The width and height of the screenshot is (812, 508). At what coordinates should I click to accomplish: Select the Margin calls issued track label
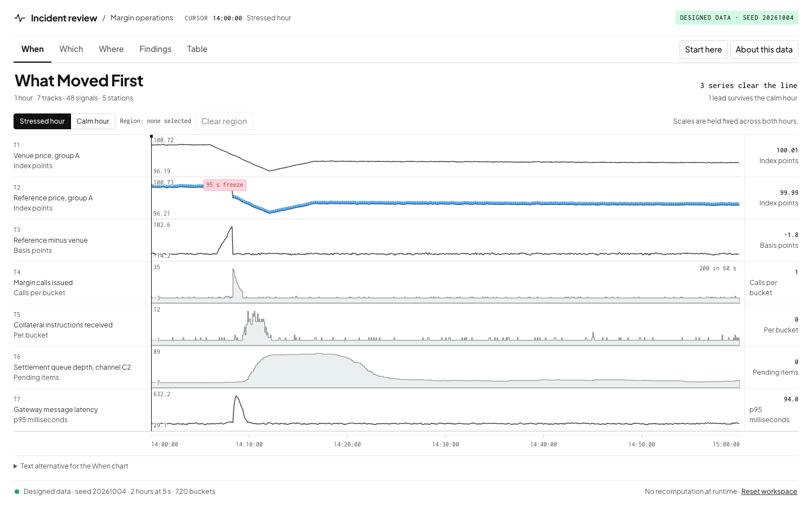pyautogui.click(x=43, y=283)
